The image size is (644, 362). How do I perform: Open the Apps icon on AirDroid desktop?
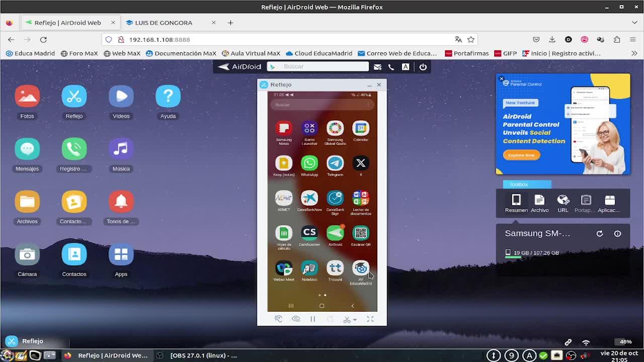tap(121, 254)
